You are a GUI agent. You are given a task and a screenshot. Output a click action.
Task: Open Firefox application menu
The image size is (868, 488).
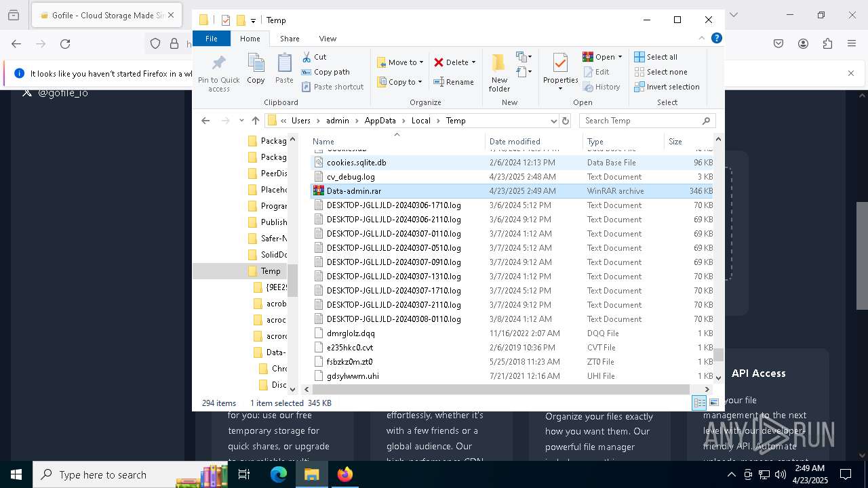pos(852,44)
